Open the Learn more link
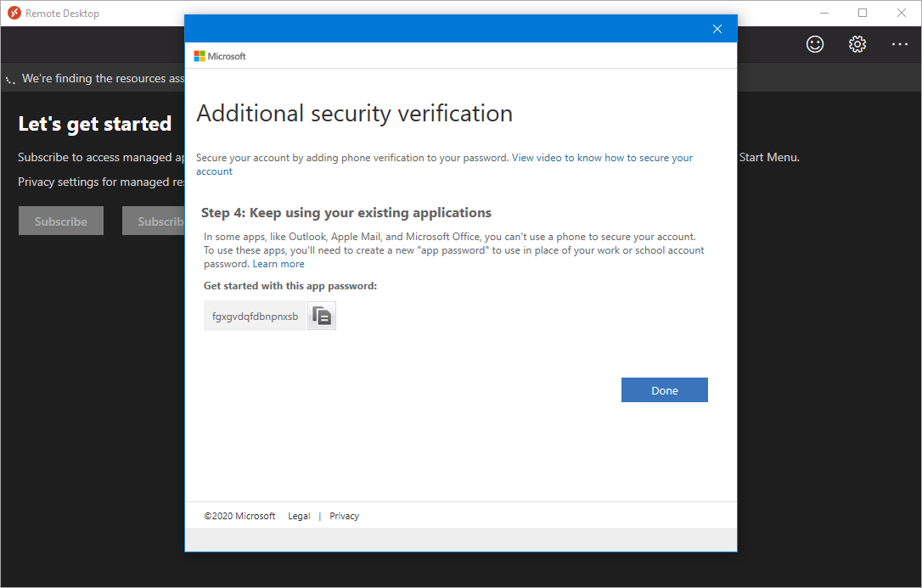Screen dimensions: 922x588 278,264
